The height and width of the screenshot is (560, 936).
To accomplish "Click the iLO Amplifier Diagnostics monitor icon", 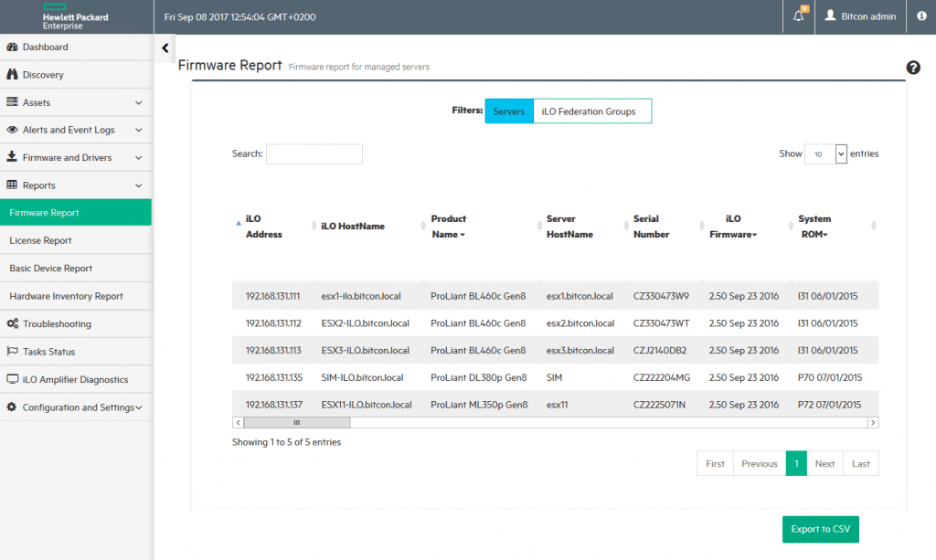I will coord(12,379).
